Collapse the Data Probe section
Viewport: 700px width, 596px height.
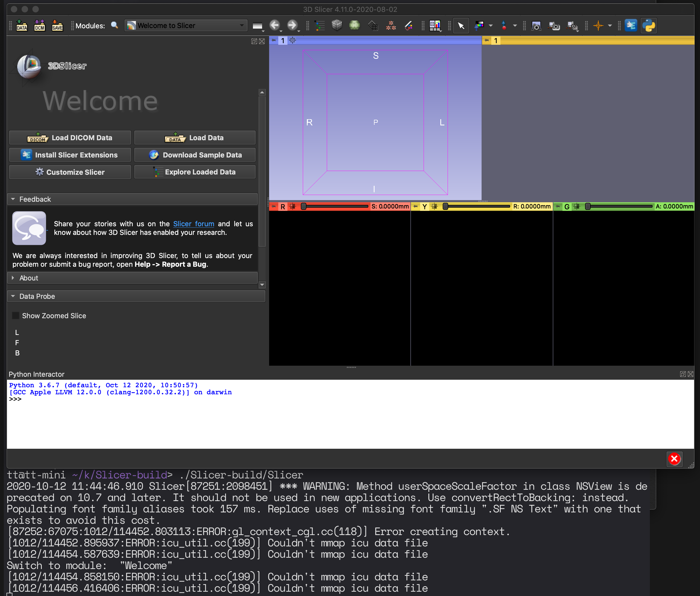click(136, 296)
